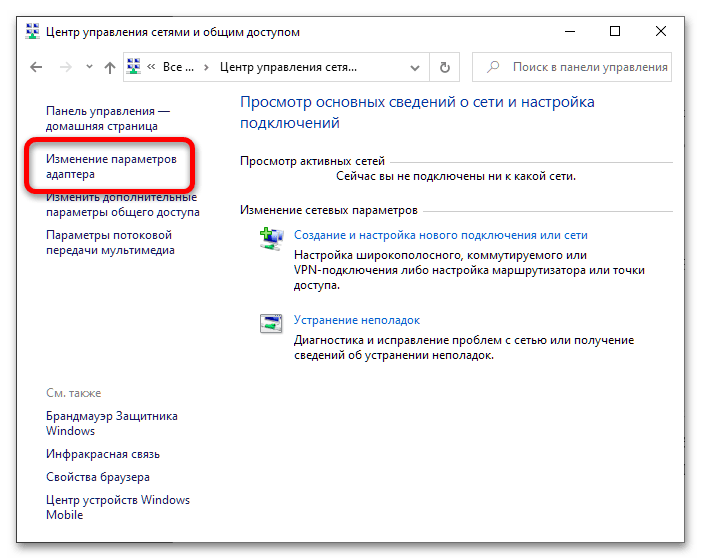Screen dimensions: 701x559
Task: Close the network center window
Action: click(x=661, y=31)
